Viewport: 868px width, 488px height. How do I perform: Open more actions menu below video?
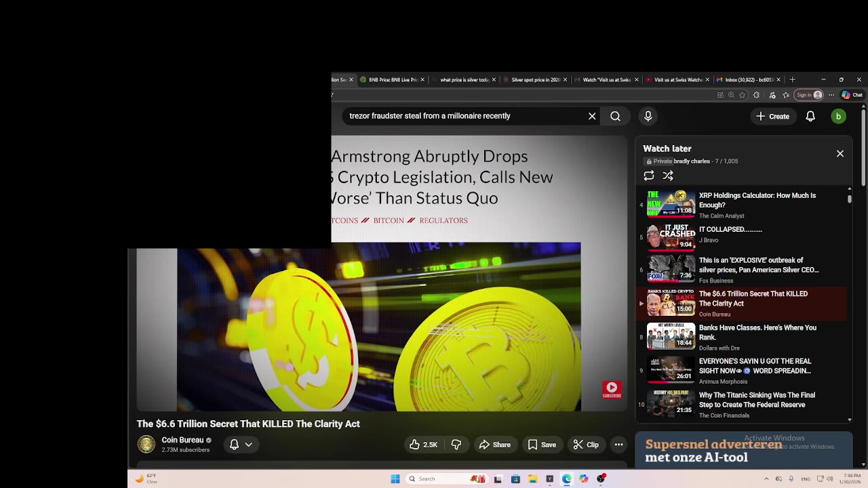click(x=618, y=445)
